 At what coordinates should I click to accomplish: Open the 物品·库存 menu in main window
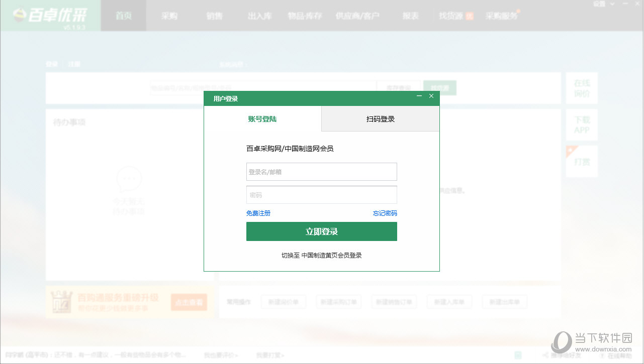305,16
